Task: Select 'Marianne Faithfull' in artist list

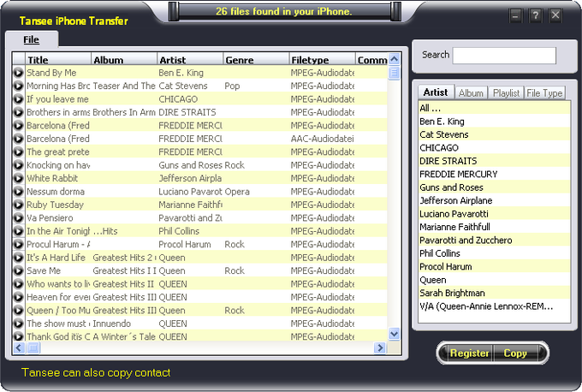Action: point(494,227)
